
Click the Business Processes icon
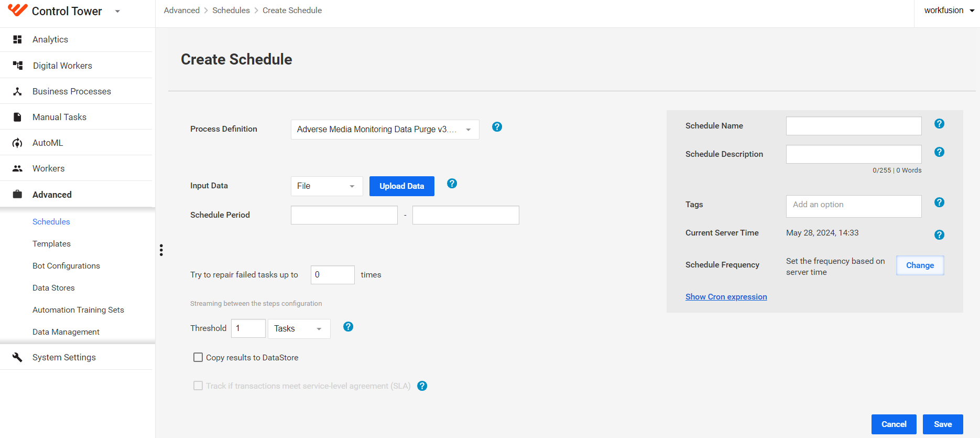17,91
